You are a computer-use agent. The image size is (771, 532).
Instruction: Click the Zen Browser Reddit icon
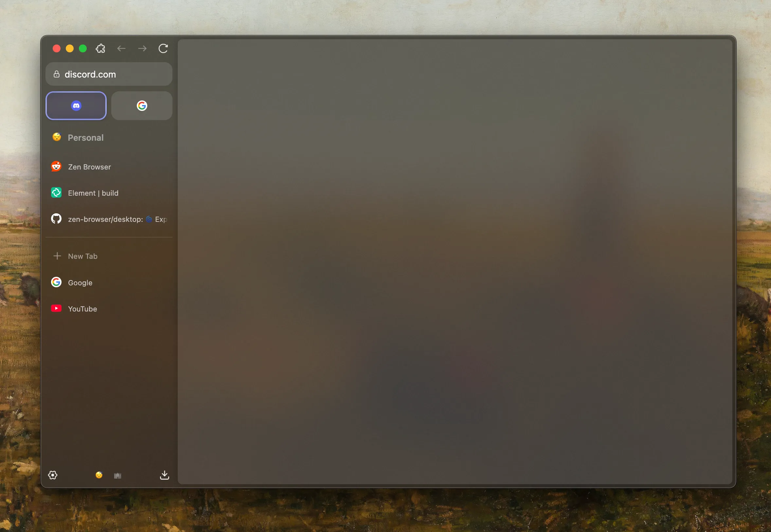(x=56, y=167)
